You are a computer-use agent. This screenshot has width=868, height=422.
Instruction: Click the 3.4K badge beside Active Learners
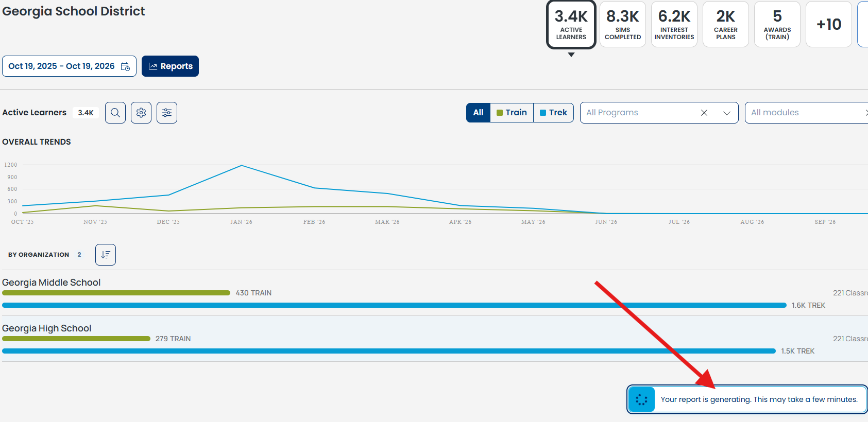pyautogui.click(x=86, y=113)
